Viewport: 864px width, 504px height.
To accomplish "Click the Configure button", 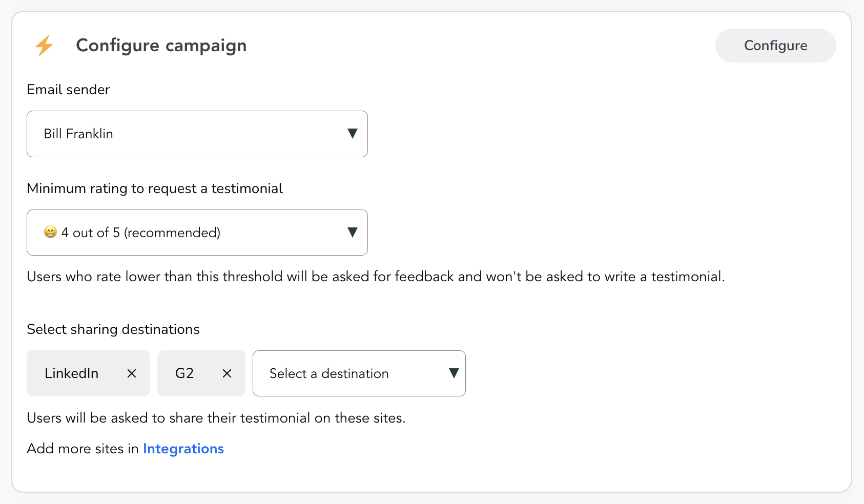I will click(x=775, y=46).
